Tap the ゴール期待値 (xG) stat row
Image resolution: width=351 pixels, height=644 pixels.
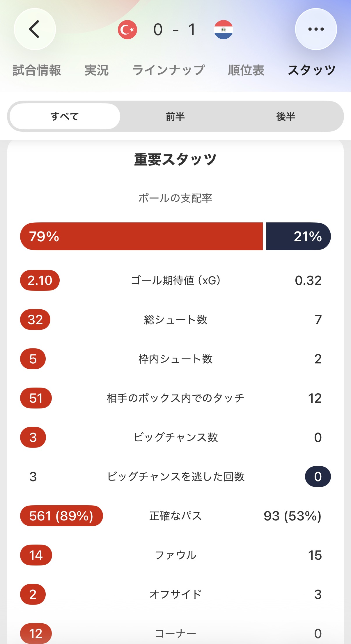point(175,280)
